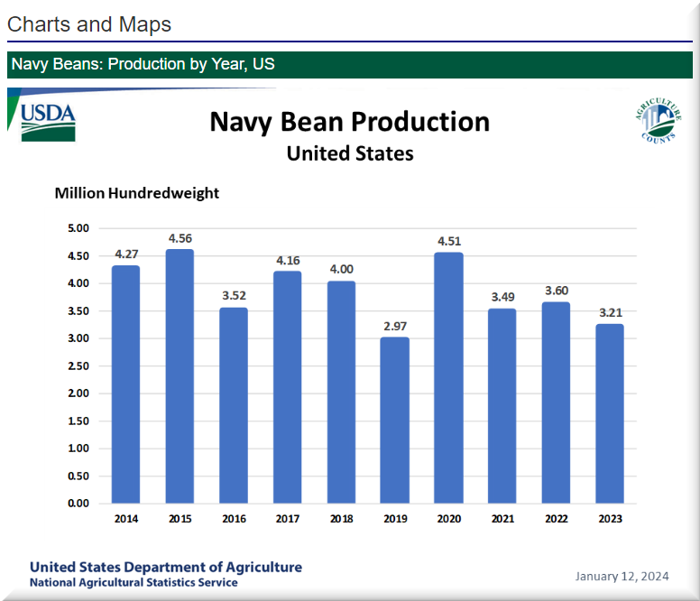Screen dimensions: 700x601
Task: Click the Navy Bean Production chart title
Action: click(350, 122)
